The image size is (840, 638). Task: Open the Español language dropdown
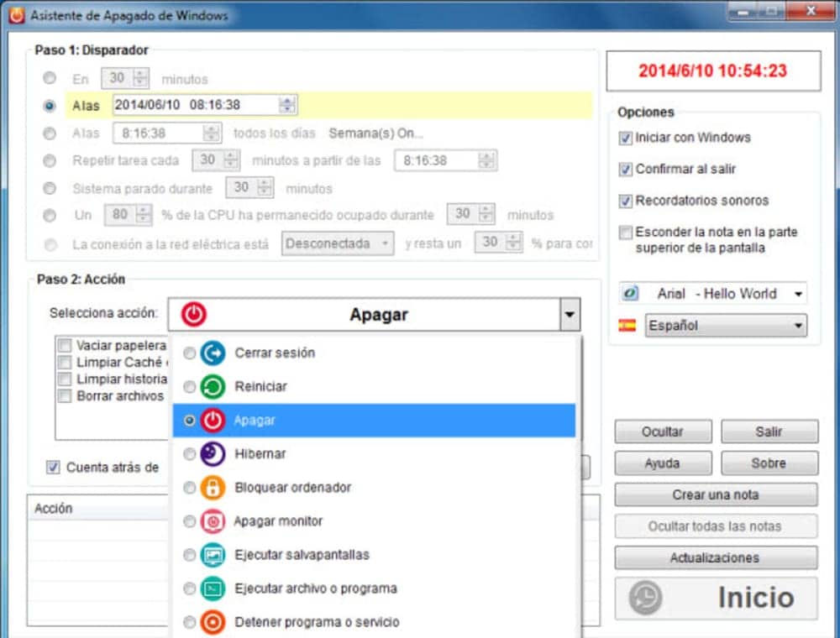tap(726, 326)
